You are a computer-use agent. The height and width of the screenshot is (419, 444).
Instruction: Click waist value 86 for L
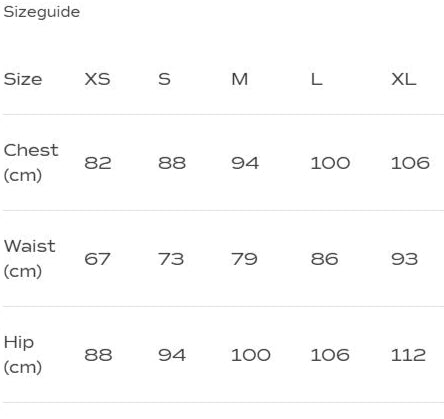325,259
